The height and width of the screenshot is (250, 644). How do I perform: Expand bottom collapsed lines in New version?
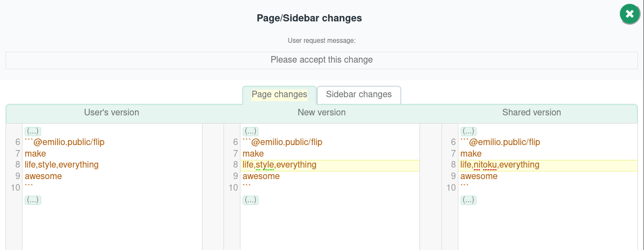(250, 200)
